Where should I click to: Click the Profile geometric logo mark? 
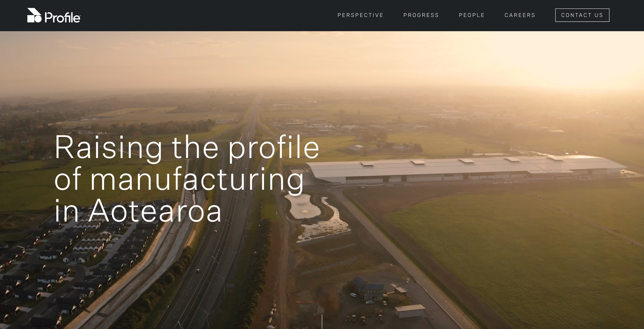34,15
